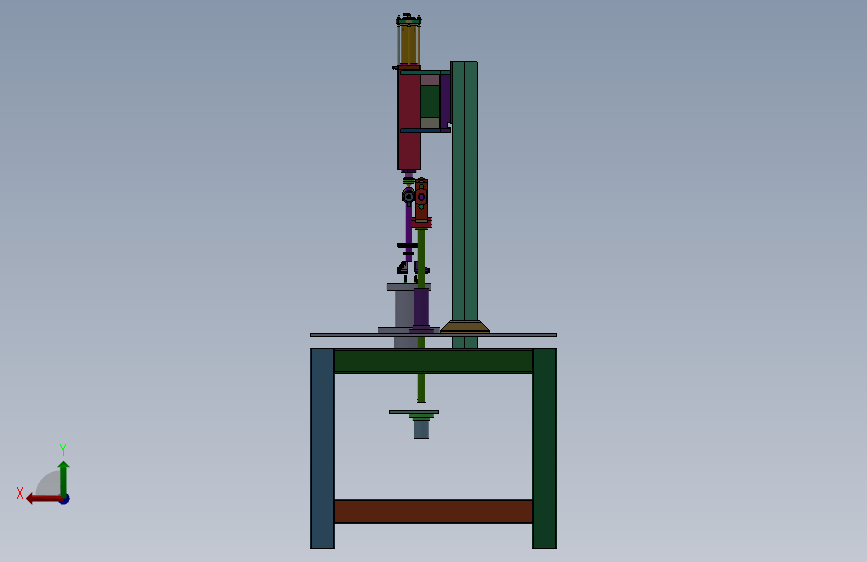
Task: Select the brown trapezoid column base
Action: click(465, 326)
